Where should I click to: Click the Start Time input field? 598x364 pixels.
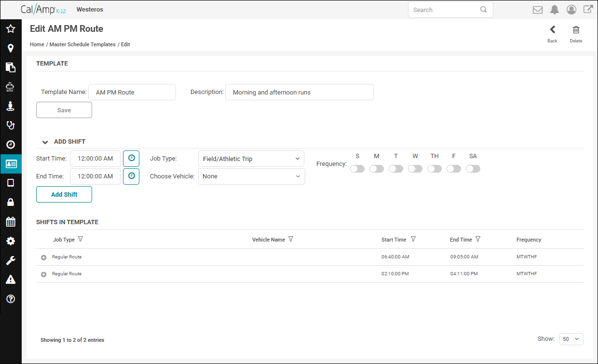pyautogui.click(x=95, y=158)
